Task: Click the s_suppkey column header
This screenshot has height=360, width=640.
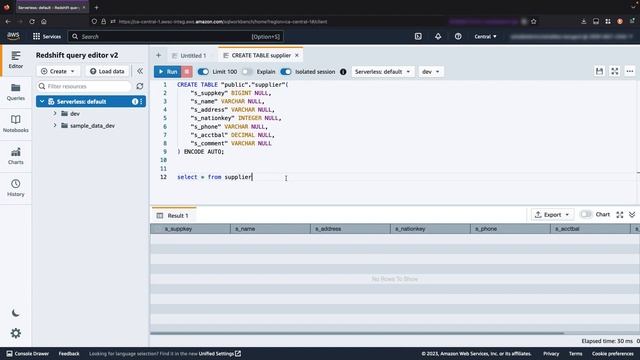Action: [x=190, y=229]
